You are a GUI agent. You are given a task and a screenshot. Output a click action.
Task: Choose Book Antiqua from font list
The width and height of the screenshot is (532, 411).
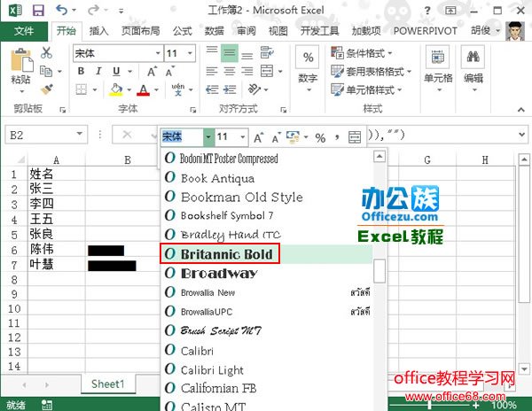pos(266,178)
